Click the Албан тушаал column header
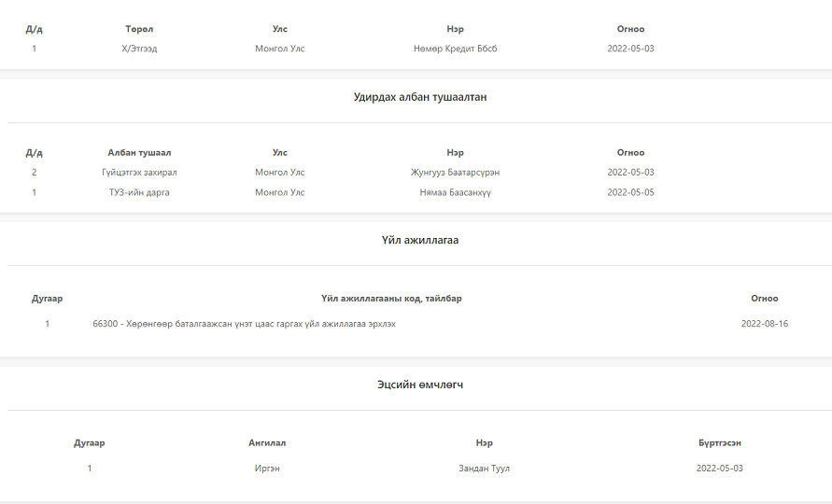The width and height of the screenshot is (832, 504). tap(139, 153)
